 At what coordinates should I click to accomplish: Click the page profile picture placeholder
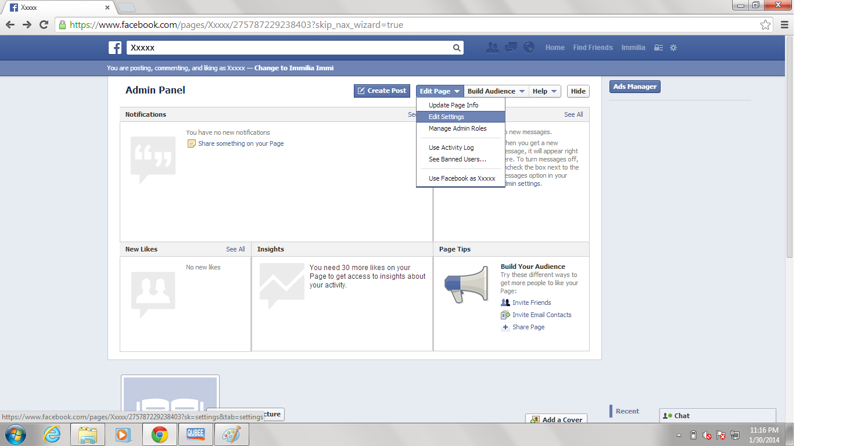pyautogui.click(x=170, y=400)
